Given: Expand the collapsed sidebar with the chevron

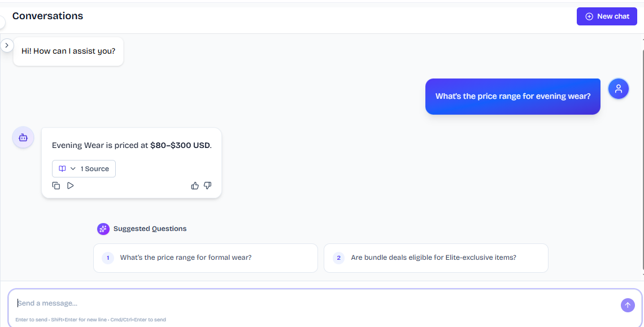Looking at the screenshot, I should 7,45.
